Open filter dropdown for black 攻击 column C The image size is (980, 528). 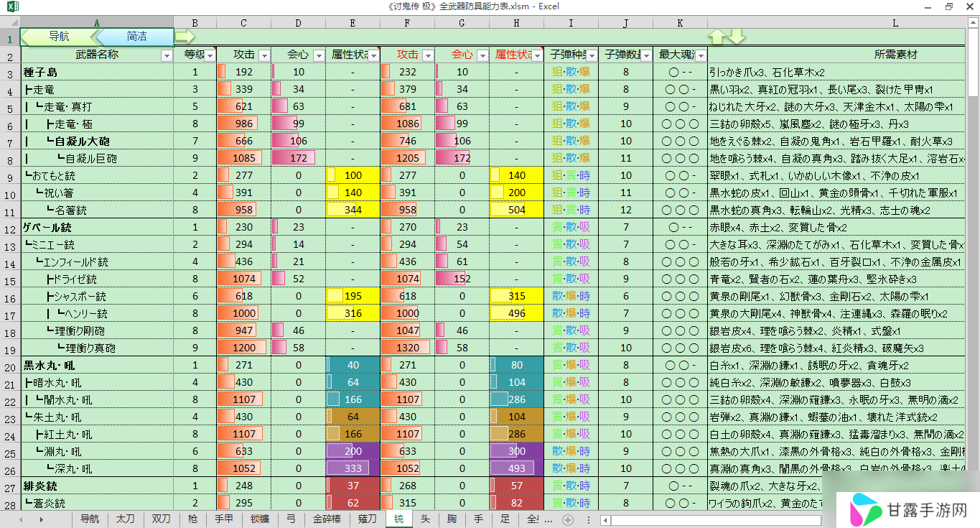coord(263,55)
